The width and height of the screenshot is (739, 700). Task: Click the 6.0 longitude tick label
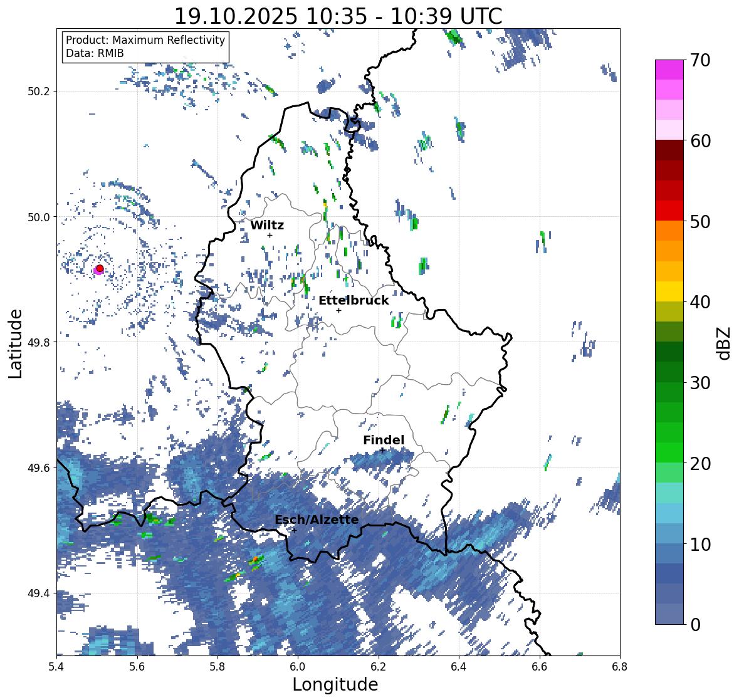298,667
